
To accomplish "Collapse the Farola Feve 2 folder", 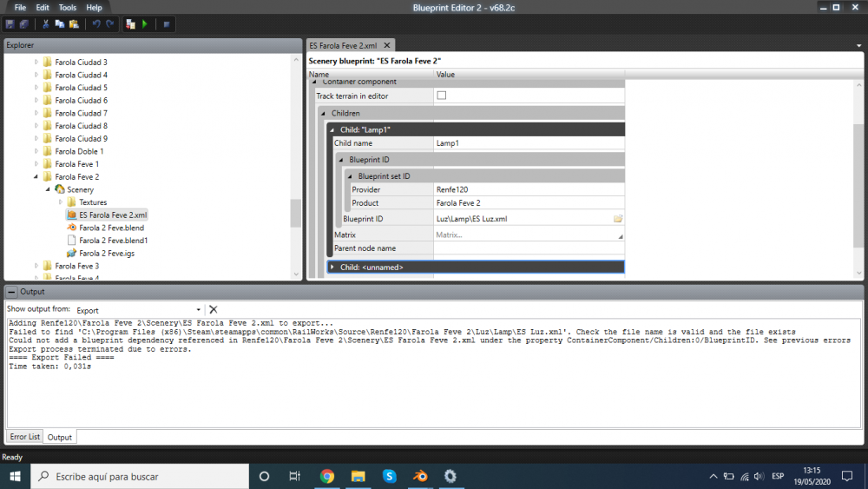I will [36, 177].
